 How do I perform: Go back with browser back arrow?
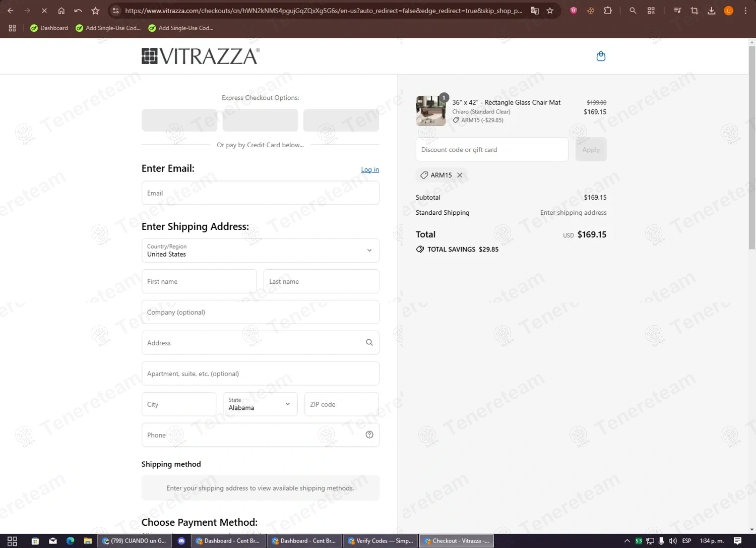pos(11,11)
